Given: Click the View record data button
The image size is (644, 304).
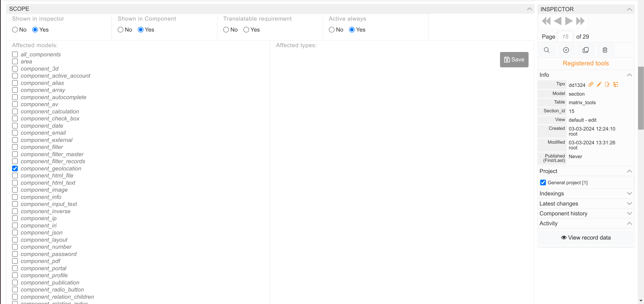Looking at the screenshot, I should click(585, 237).
